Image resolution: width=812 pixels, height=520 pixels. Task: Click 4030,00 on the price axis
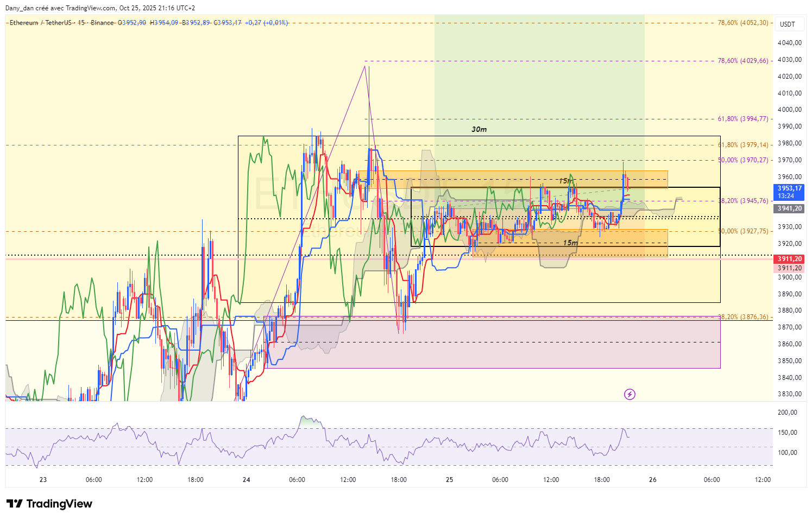[x=790, y=60]
